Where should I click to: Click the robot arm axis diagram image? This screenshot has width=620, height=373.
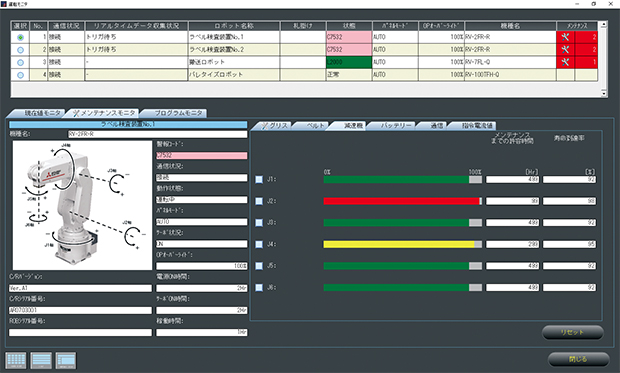(82, 205)
